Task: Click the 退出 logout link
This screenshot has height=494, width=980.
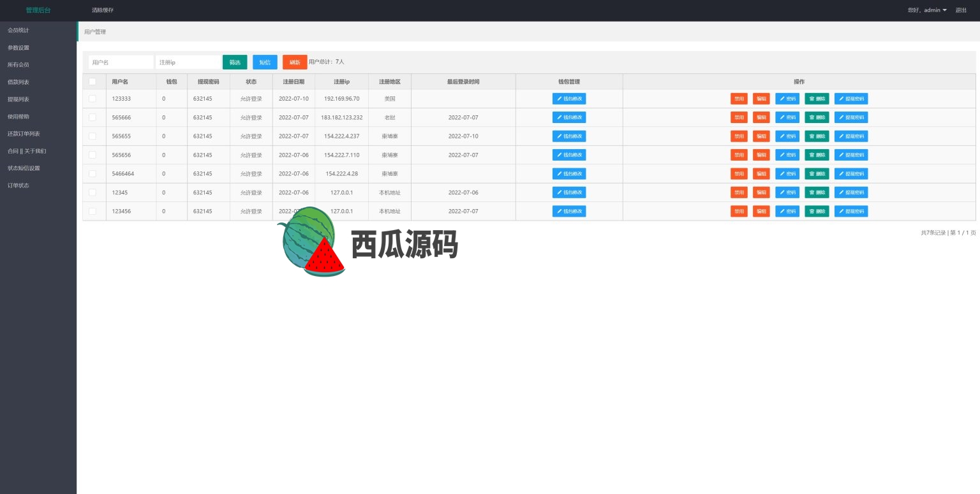Action: click(x=960, y=10)
